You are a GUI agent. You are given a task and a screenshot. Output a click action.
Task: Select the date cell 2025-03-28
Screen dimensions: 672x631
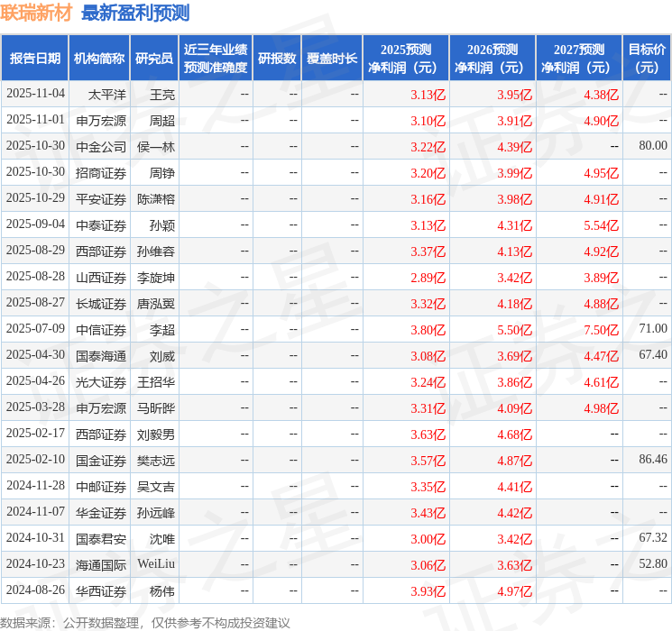pyautogui.click(x=35, y=407)
